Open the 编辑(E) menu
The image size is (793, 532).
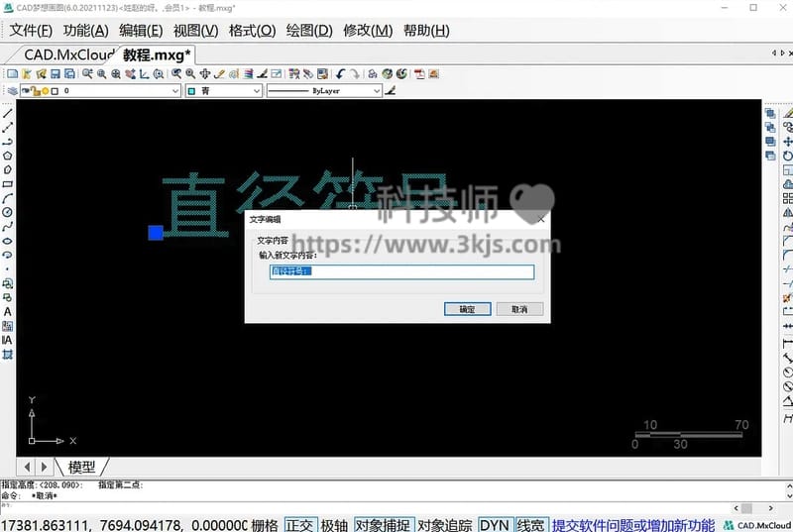tap(141, 31)
